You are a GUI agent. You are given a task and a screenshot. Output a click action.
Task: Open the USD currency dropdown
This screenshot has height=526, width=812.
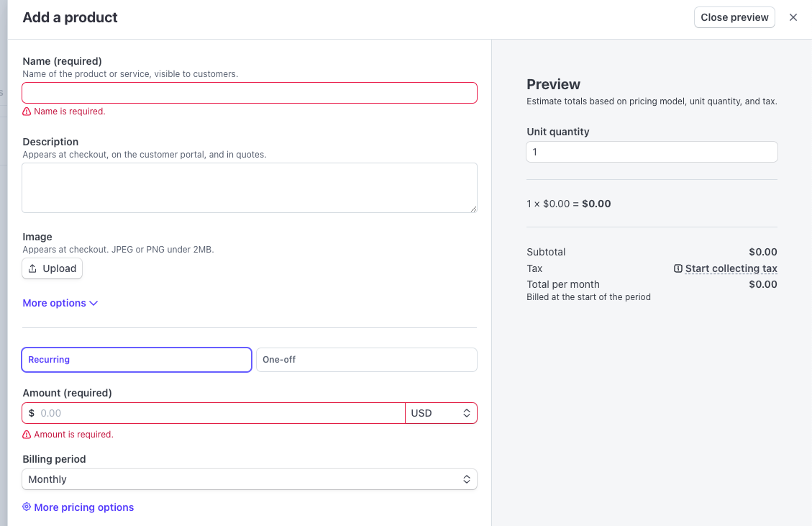click(441, 413)
